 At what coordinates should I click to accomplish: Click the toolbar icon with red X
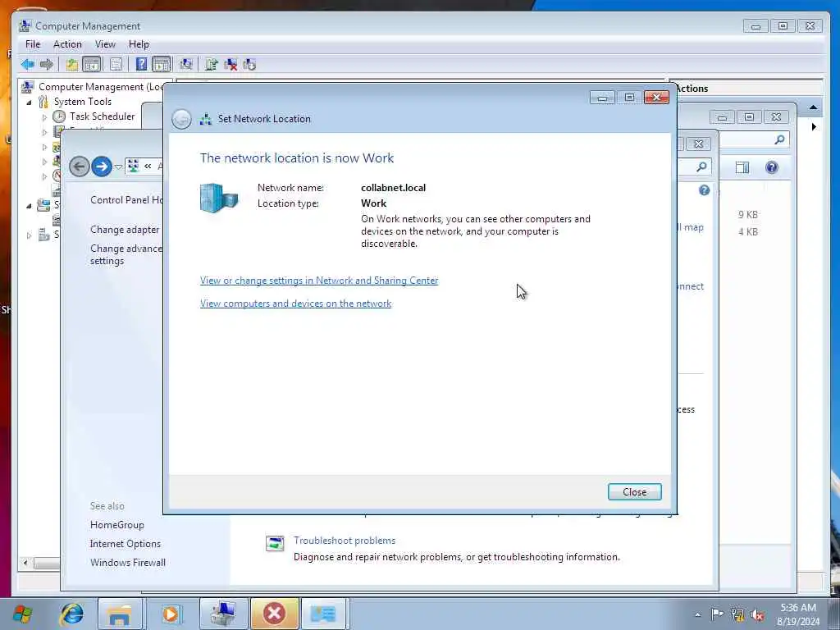[231, 65]
